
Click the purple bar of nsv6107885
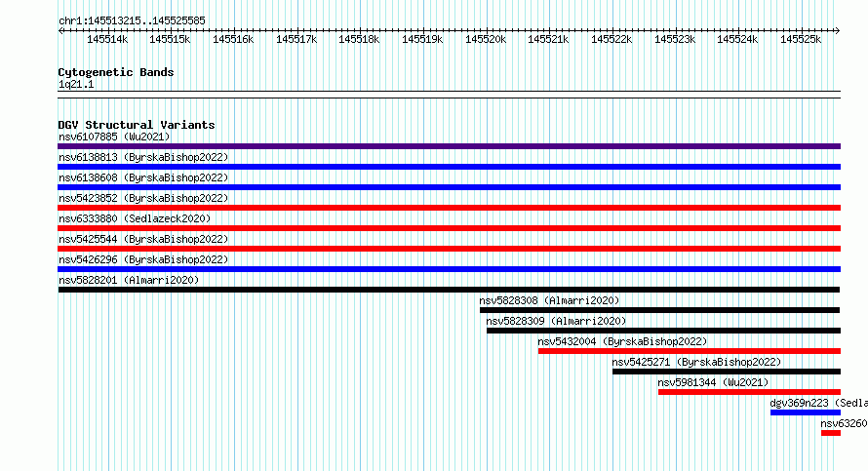[449, 146]
